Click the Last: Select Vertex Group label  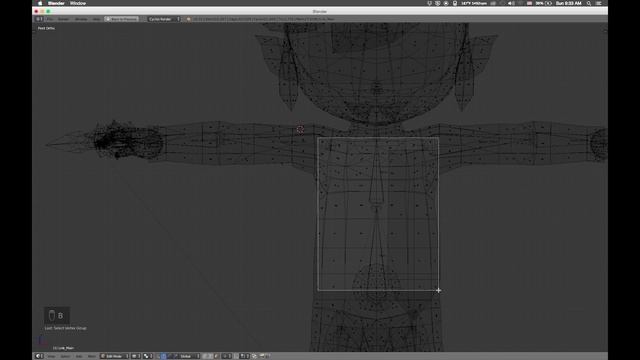coord(65,328)
